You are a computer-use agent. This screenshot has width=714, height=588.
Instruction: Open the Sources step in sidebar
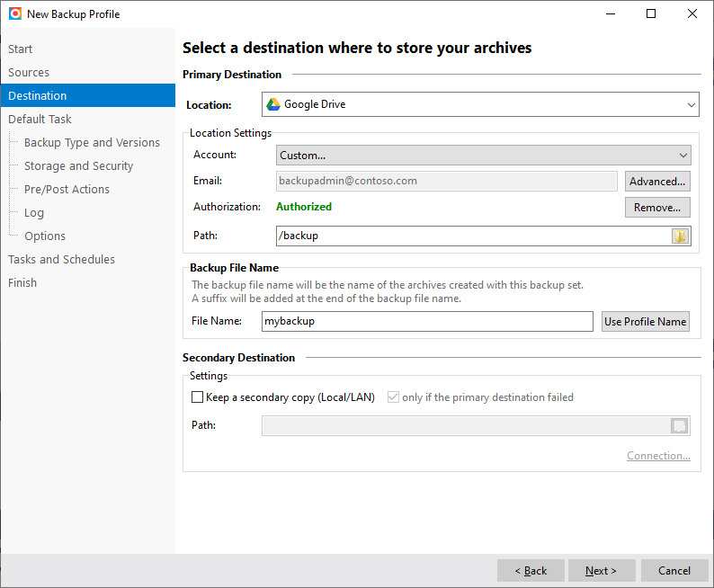click(29, 73)
